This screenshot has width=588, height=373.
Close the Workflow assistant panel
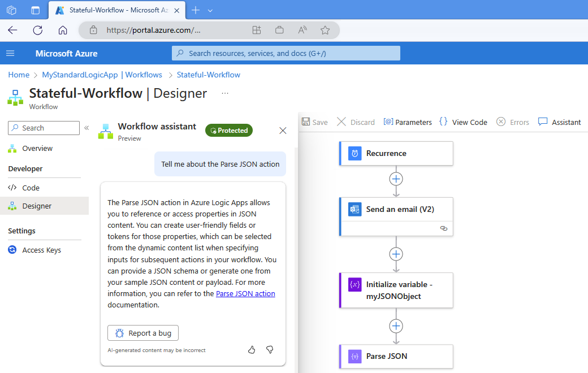coord(283,131)
